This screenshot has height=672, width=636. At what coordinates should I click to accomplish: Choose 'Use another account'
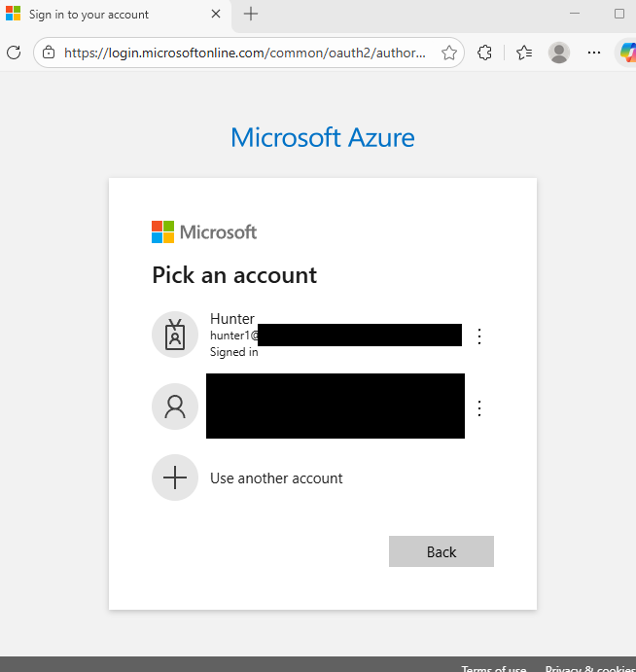(x=276, y=478)
